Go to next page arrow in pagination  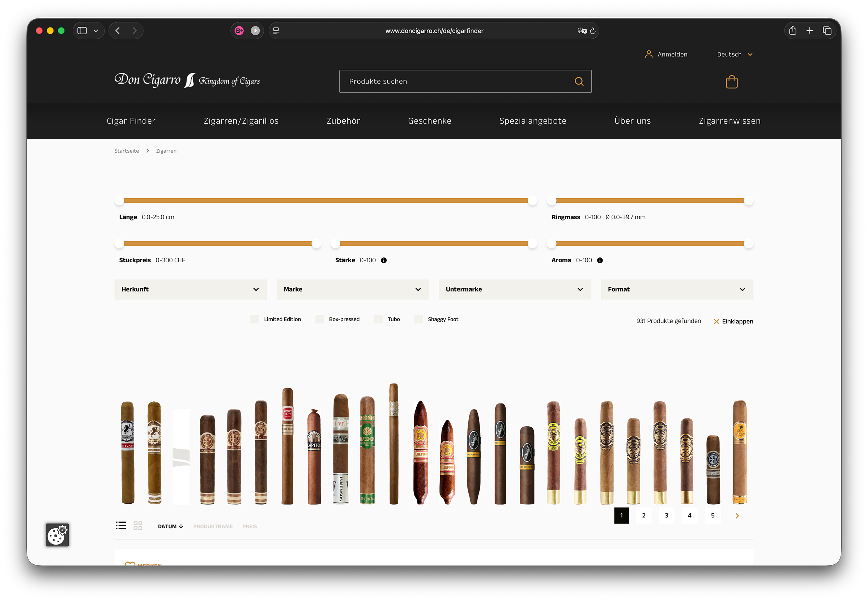pyautogui.click(x=737, y=516)
